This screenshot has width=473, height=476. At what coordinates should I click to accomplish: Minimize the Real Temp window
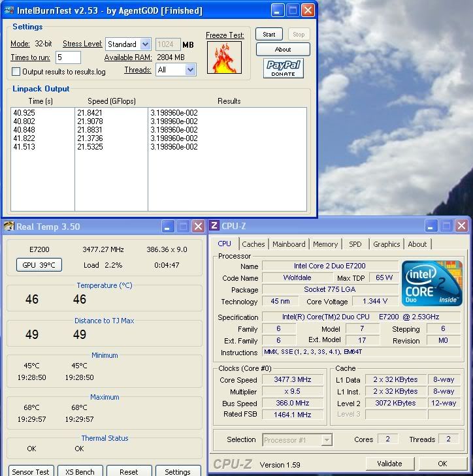[167, 227]
